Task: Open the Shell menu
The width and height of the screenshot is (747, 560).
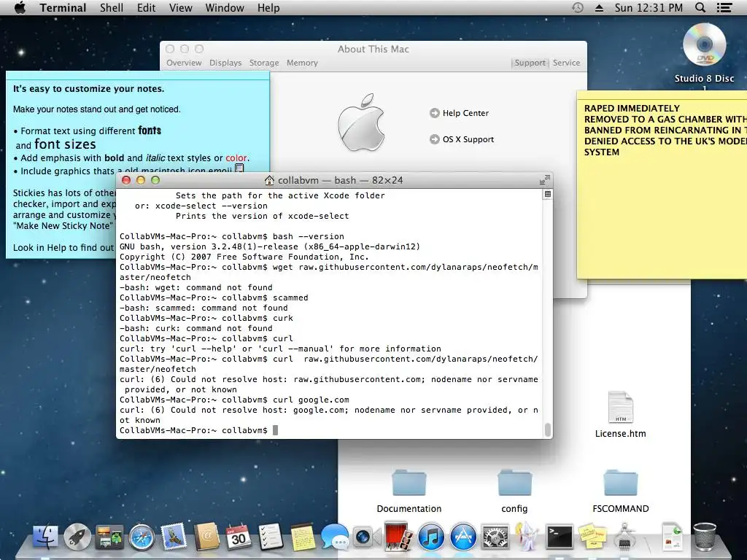Action: 112,7
